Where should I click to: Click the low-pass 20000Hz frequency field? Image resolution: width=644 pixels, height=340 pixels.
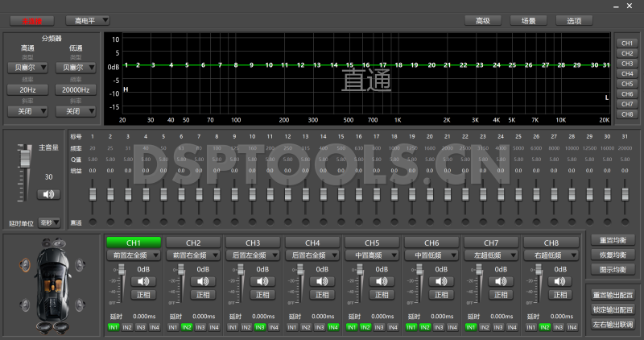[74, 90]
